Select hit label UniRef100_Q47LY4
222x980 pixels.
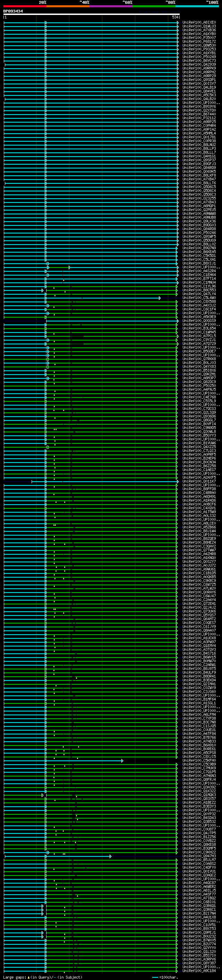coord(199,294)
